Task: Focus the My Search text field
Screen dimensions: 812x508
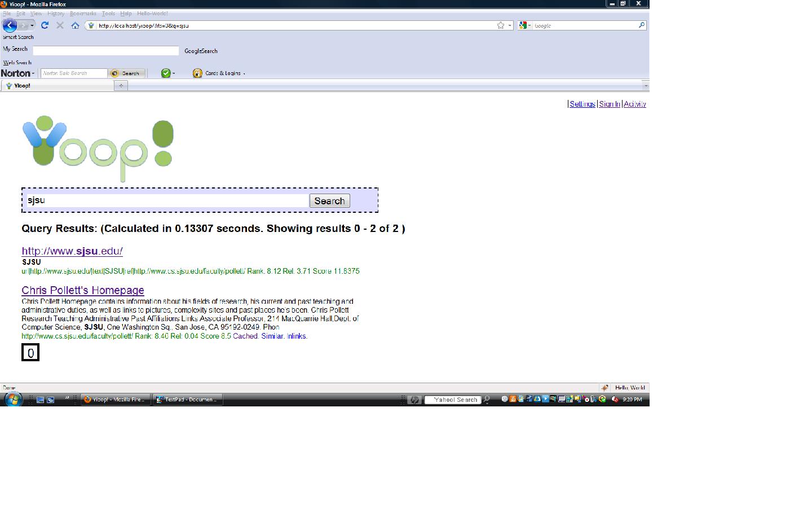Action: click(106, 51)
